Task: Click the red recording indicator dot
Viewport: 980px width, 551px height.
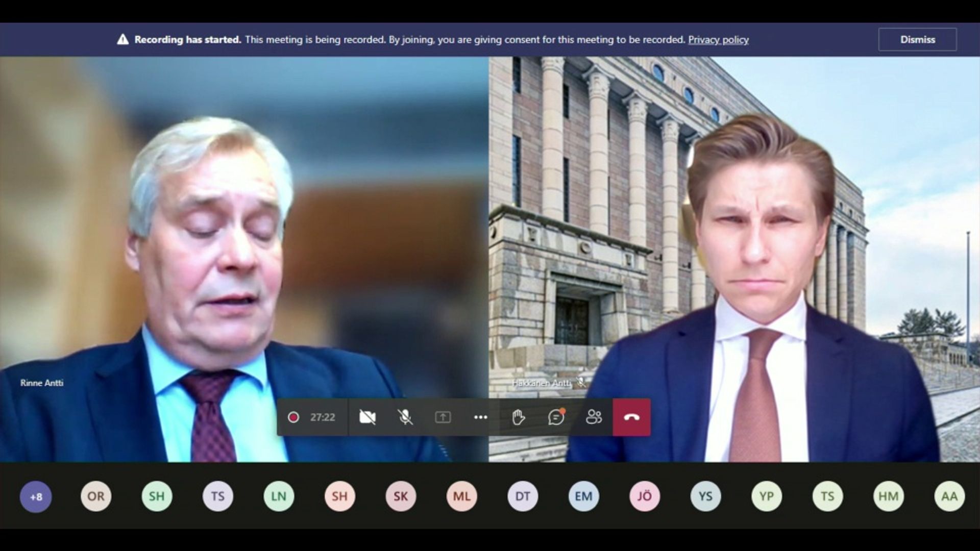Action: click(293, 417)
